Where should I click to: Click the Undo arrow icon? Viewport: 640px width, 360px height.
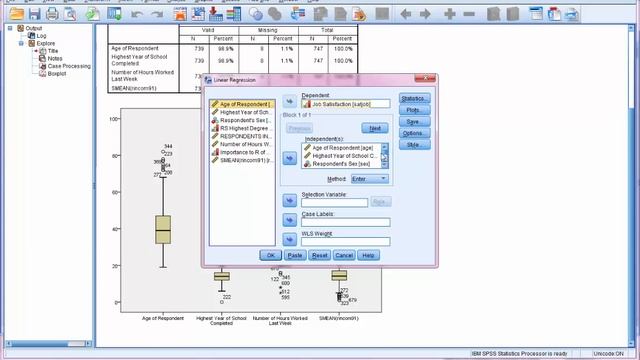pos(137,15)
